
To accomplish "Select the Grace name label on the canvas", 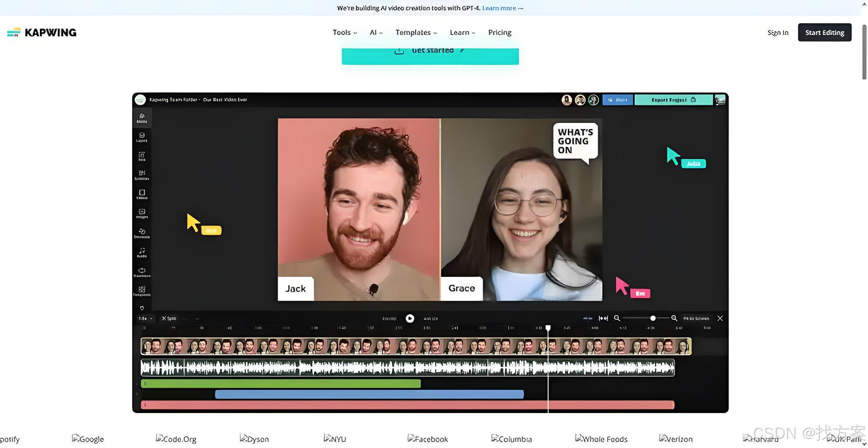I will coord(462,288).
